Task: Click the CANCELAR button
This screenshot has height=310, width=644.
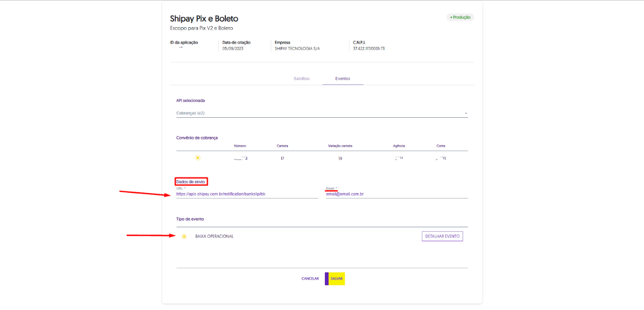Action: tap(310, 279)
